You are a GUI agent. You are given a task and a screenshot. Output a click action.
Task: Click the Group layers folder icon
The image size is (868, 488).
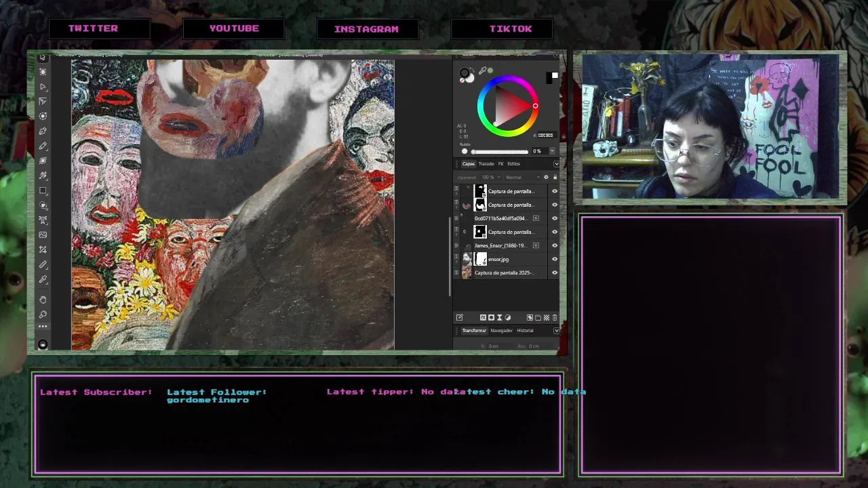click(538, 317)
